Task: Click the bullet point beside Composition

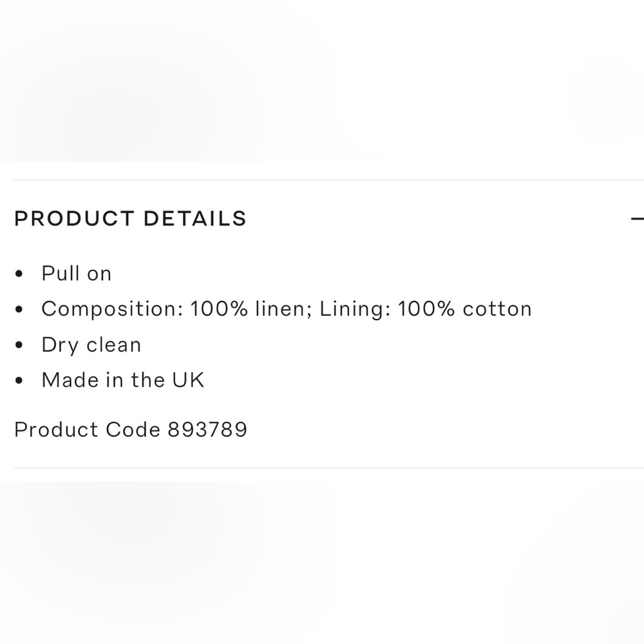Action: tap(19, 310)
